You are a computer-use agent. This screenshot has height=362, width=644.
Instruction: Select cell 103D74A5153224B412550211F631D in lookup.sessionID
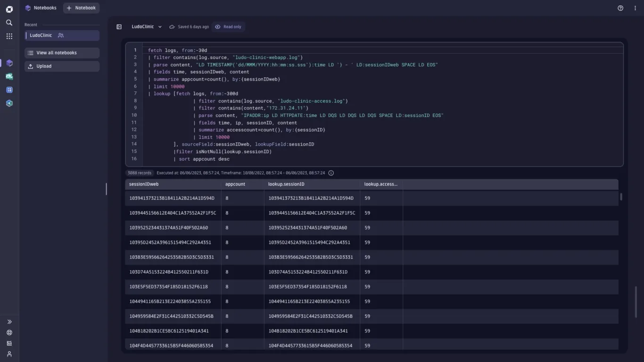point(312,272)
